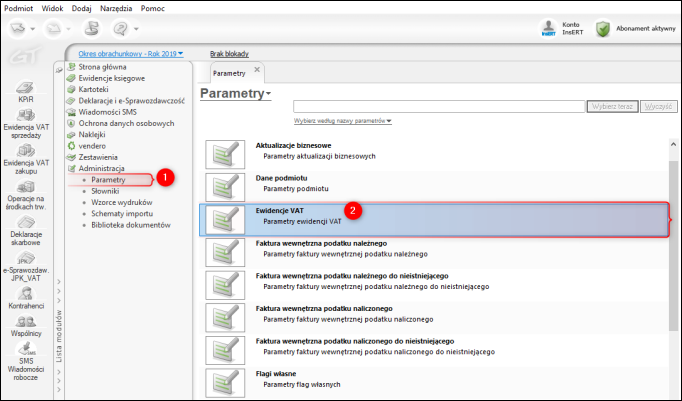The image size is (682, 401).
Task: Click the Konto InsERT user icon
Action: tap(548, 29)
